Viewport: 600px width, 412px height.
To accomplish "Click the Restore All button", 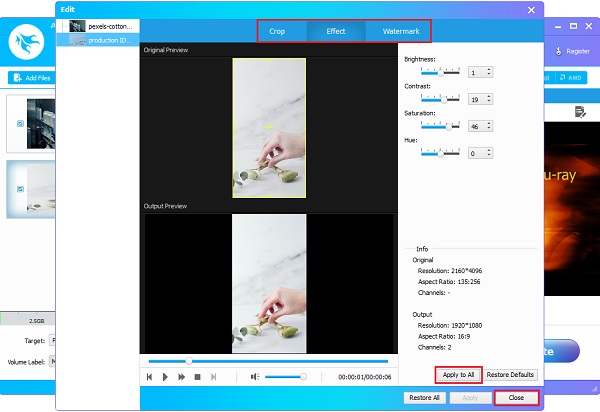I will [424, 398].
